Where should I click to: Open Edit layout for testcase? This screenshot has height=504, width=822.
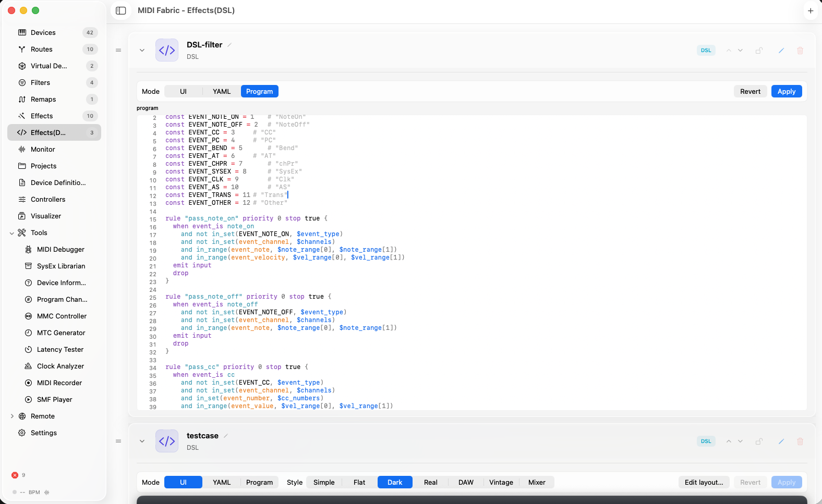pos(704,482)
